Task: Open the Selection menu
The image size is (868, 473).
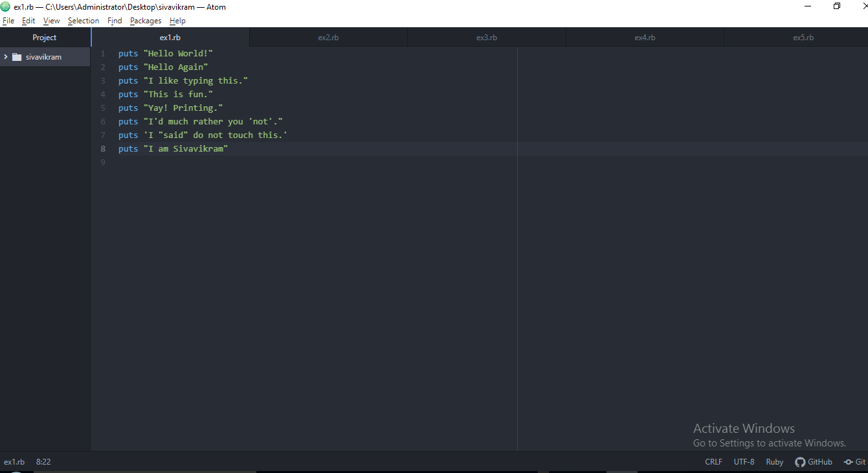Action: pyautogui.click(x=83, y=20)
